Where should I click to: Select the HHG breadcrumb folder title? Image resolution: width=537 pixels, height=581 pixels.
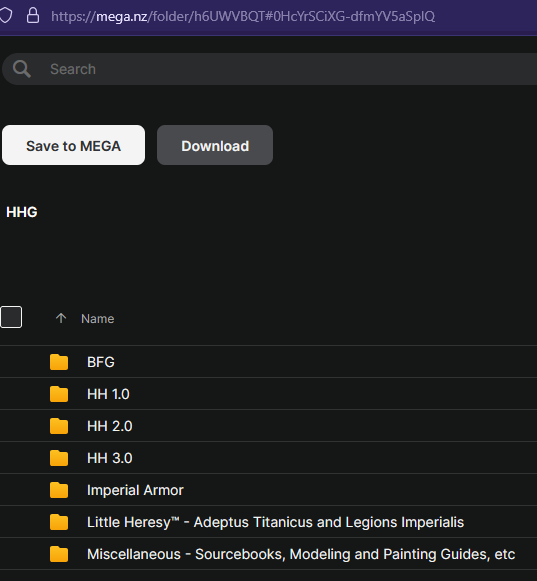22,212
